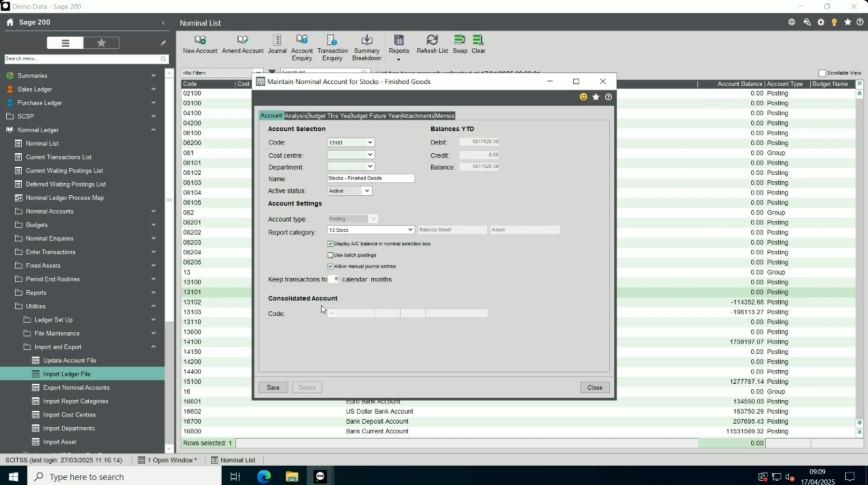
Task: Open Microsoft Edge from the taskbar
Action: [264, 476]
